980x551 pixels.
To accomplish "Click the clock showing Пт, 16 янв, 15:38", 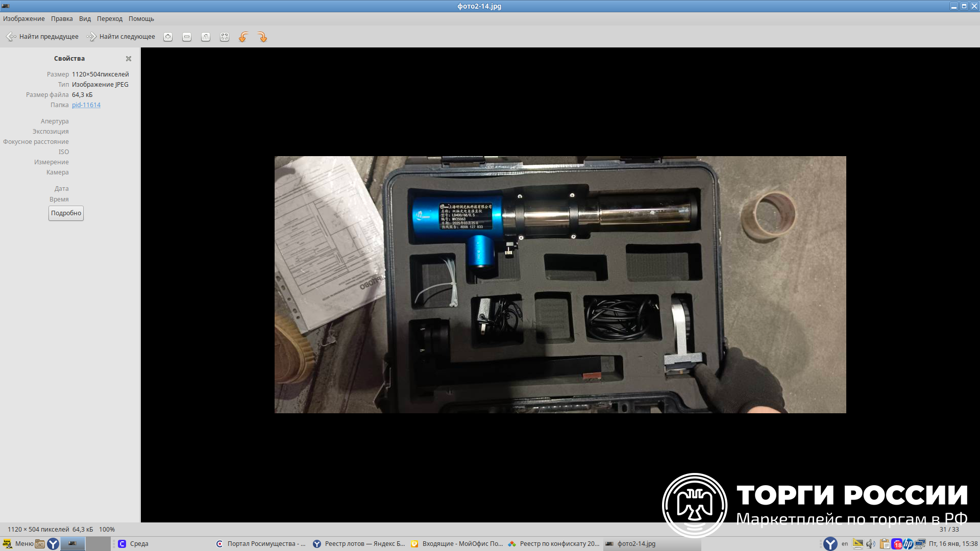I will (953, 544).
